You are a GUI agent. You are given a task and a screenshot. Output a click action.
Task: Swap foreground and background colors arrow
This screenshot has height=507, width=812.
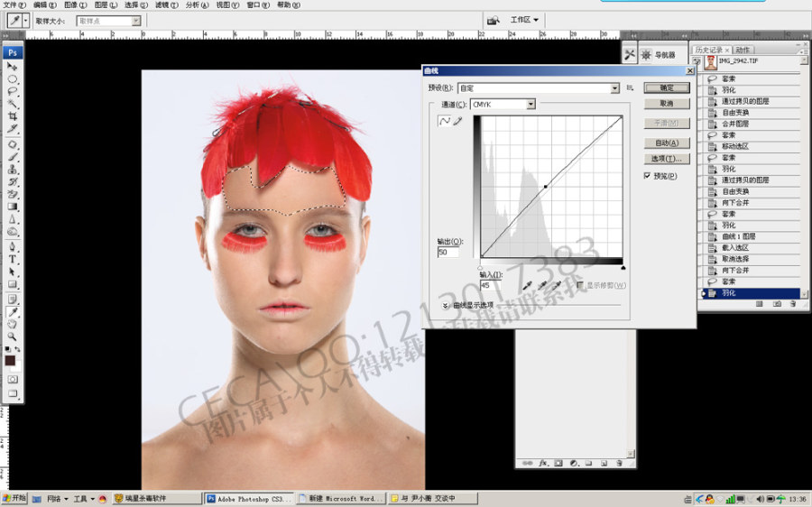[18, 349]
